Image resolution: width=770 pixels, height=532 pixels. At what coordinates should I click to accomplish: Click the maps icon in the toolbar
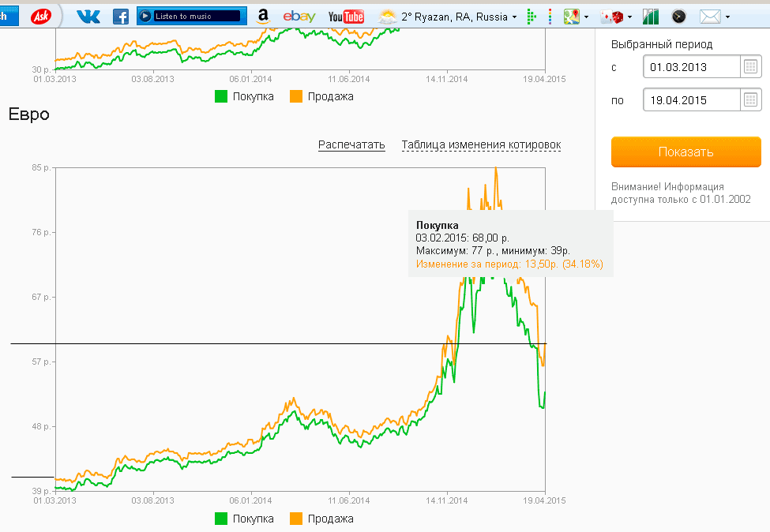pos(572,16)
